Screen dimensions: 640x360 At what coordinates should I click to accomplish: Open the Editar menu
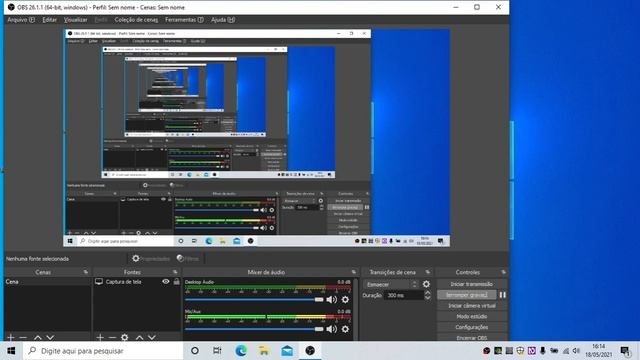tap(49, 20)
